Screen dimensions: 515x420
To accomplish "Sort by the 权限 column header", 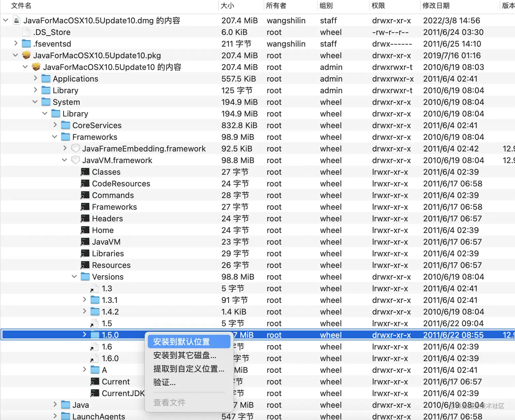I will click(x=378, y=5).
